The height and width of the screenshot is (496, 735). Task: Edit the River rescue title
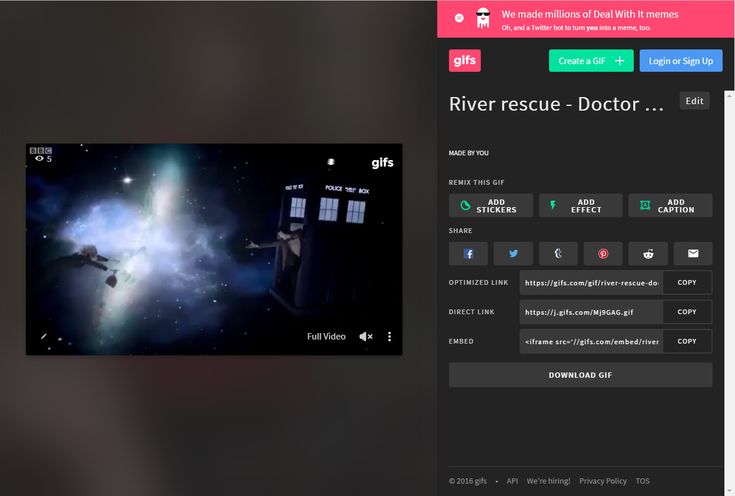click(694, 101)
